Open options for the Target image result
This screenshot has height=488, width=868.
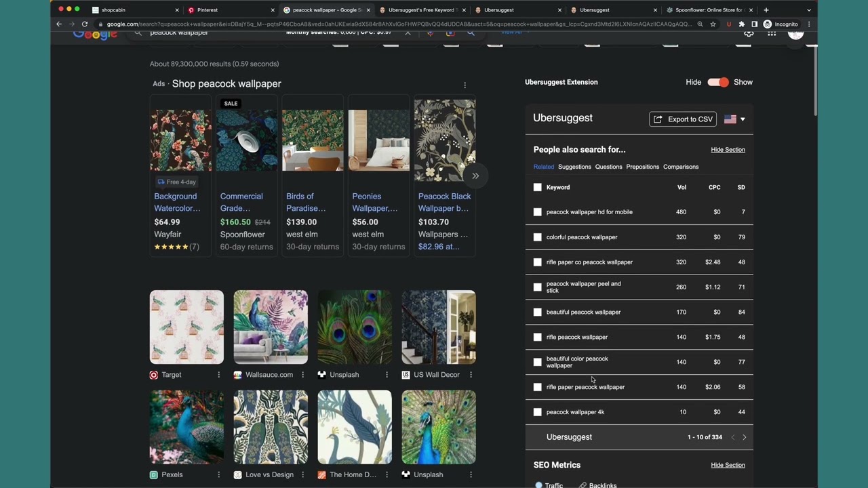(x=218, y=375)
